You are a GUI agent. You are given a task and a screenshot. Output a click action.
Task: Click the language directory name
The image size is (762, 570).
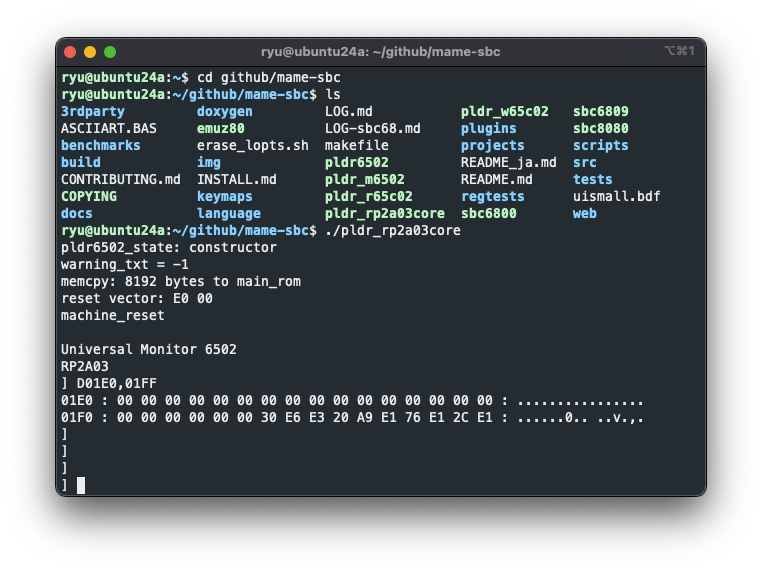tap(229, 213)
